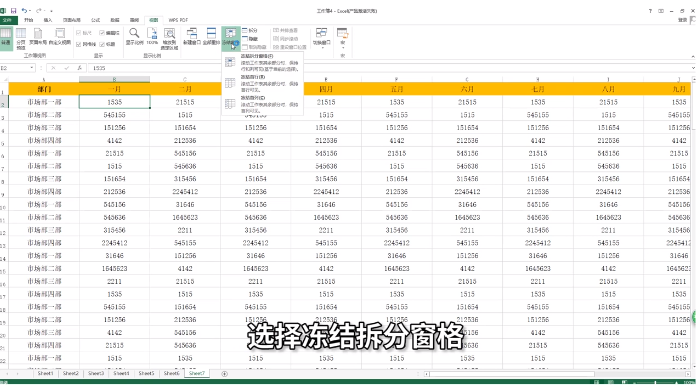
Task: Open the Data ribbon tab
Action: pos(115,20)
